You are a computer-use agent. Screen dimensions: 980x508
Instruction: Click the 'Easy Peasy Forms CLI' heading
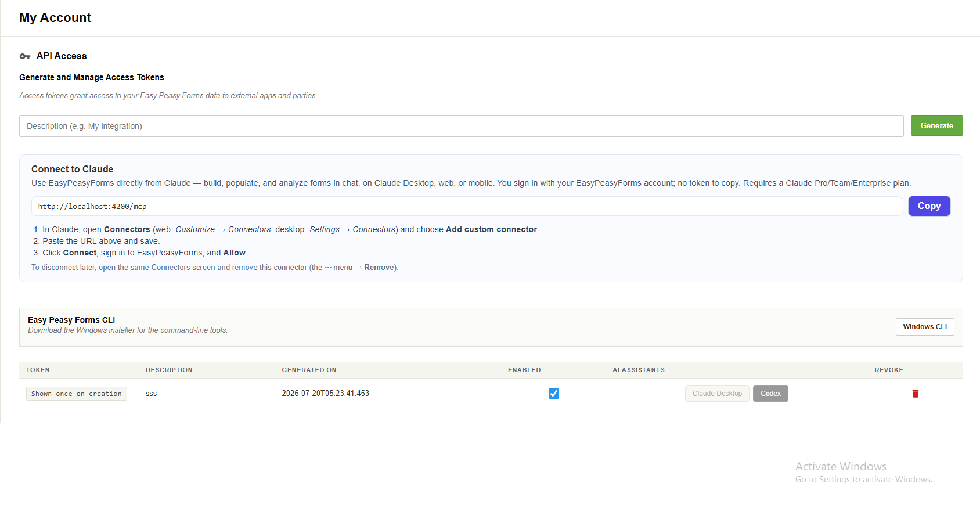click(71, 320)
